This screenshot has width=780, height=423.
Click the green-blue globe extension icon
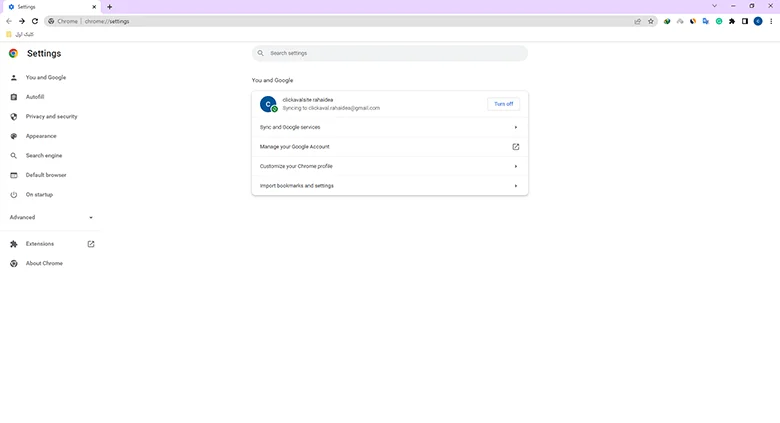point(667,21)
